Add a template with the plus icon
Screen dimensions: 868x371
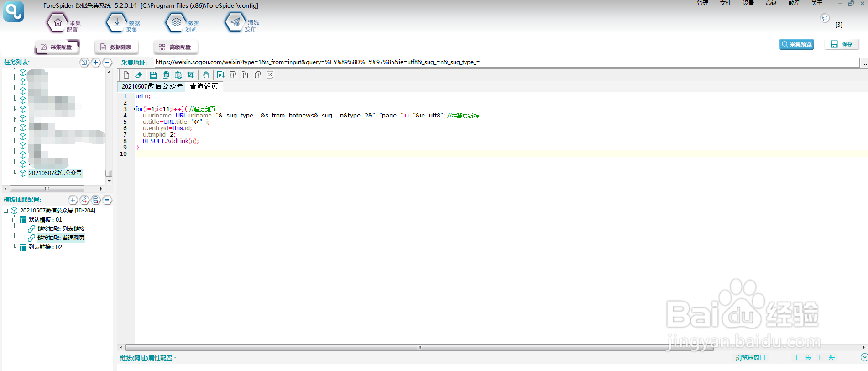tap(73, 200)
